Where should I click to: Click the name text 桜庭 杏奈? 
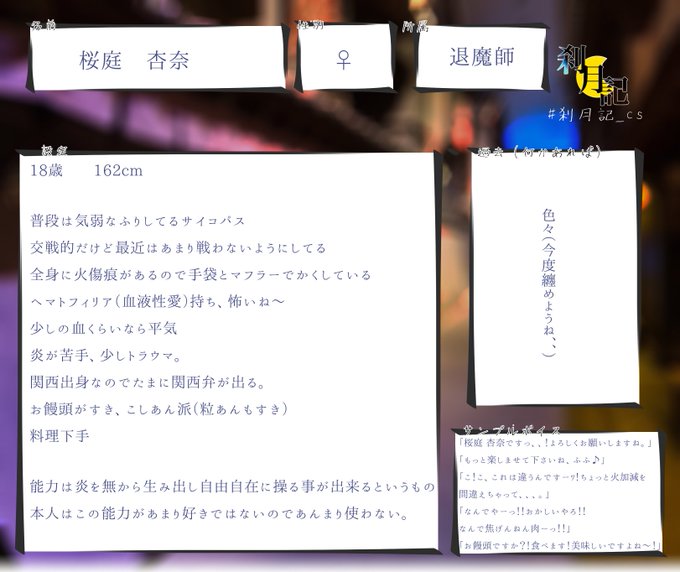[x=134, y=60]
